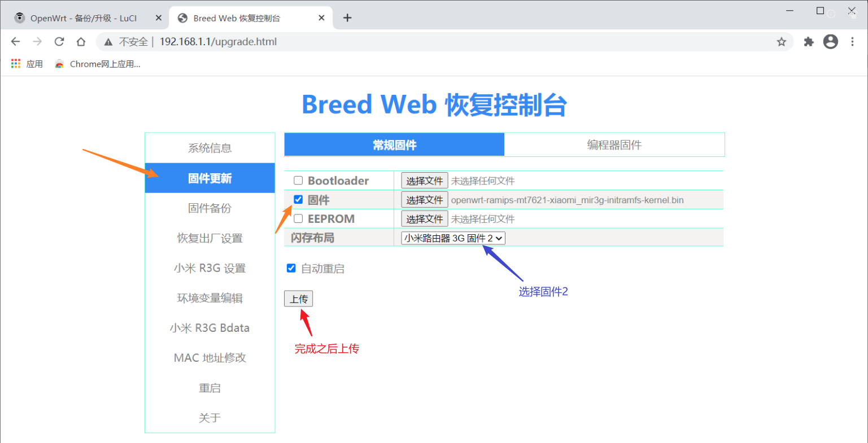Open the Chrome profile avatar
The image size is (868, 443).
click(831, 42)
